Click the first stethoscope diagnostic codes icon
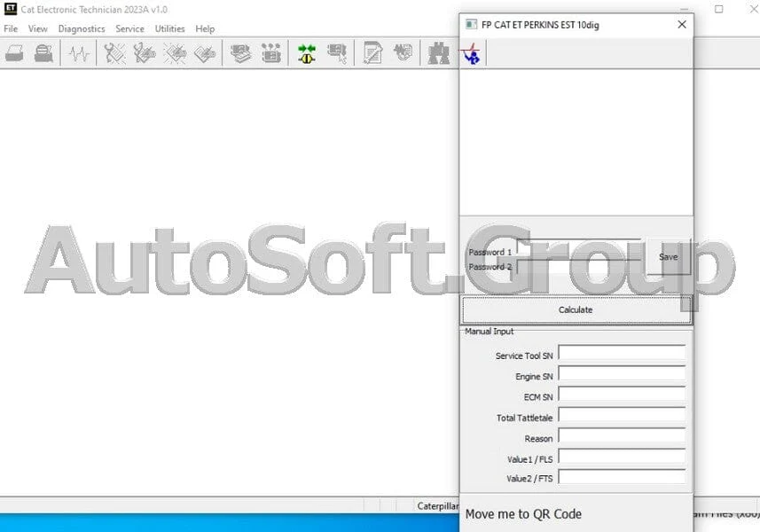Viewport: 760px width, 532px height. (114, 54)
